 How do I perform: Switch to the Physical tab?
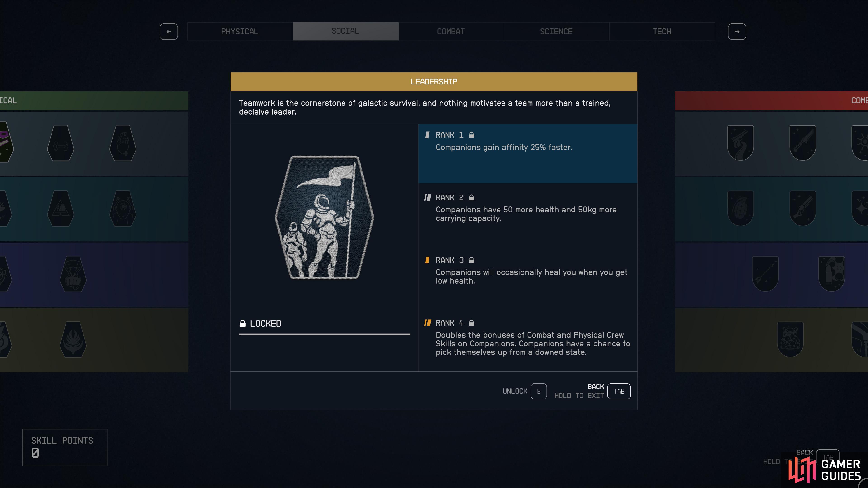point(240,32)
